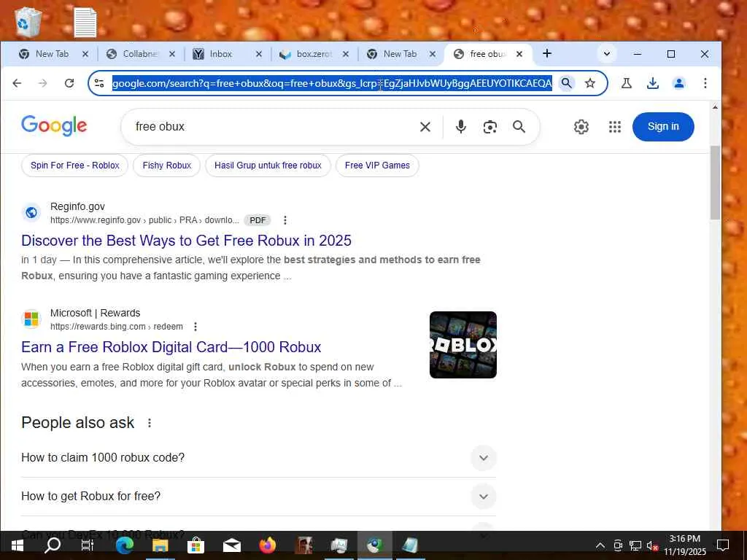The height and width of the screenshot is (560, 747).
Task: Click the scrollbar up arrow
Action: (x=715, y=107)
